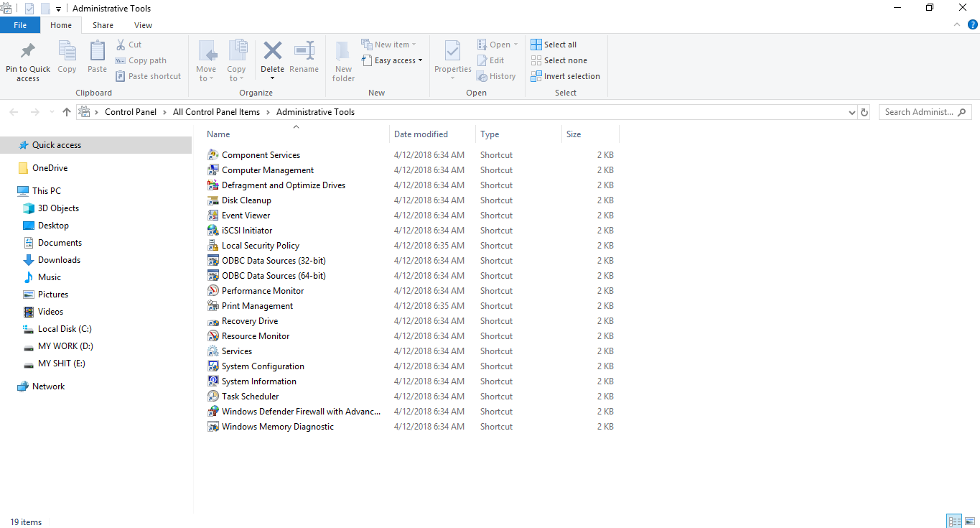Select the Disk Cleanup icon

[x=213, y=200]
